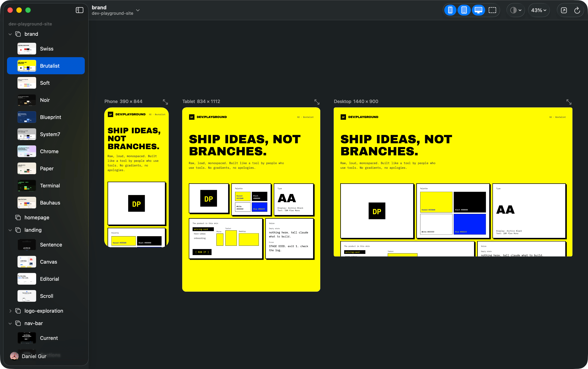Viewport: 588px width, 369px height.
Task: Toggle the Tablet viewport button
Action: (x=464, y=10)
